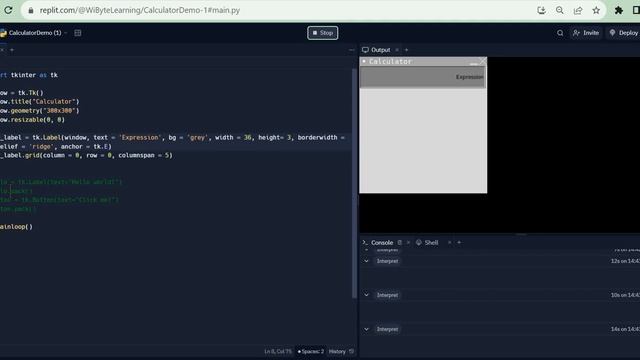Add new tab next to Shell
Screen dimensions: 640x360
point(459,242)
